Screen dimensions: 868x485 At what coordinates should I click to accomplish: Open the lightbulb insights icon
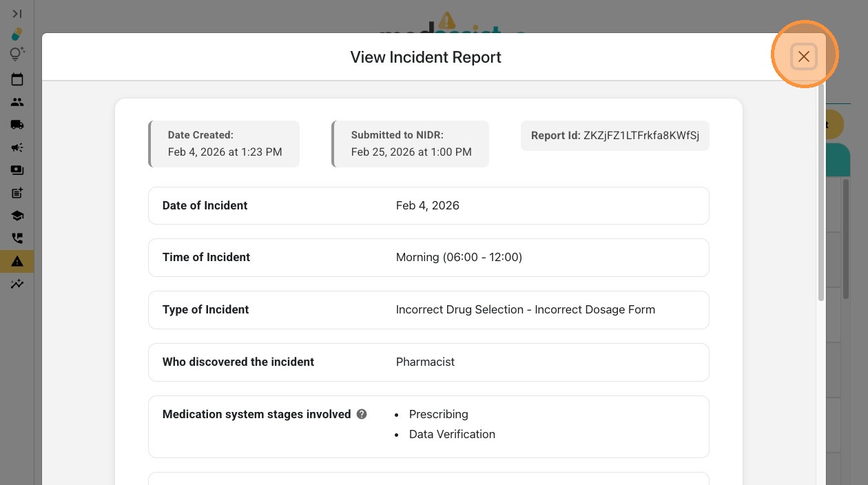(17, 54)
